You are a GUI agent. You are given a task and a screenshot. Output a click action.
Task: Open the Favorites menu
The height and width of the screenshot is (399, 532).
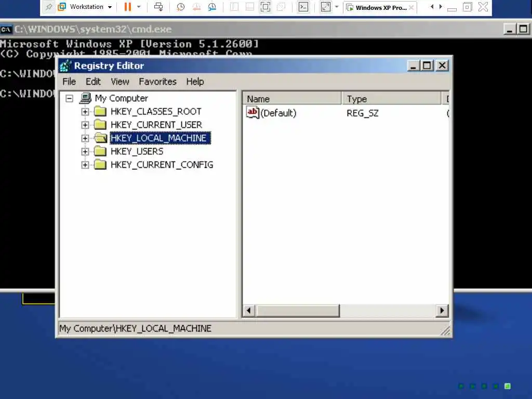(x=158, y=82)
